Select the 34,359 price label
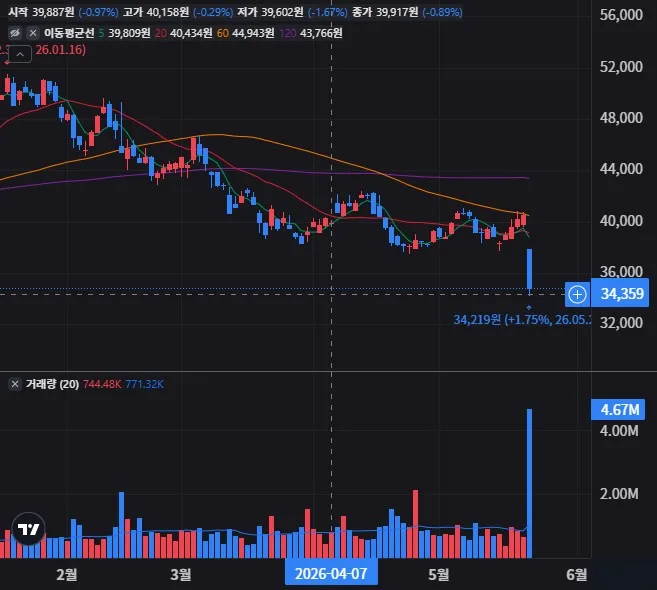This screenshot has width=657, height=590. tap(622, 294)
